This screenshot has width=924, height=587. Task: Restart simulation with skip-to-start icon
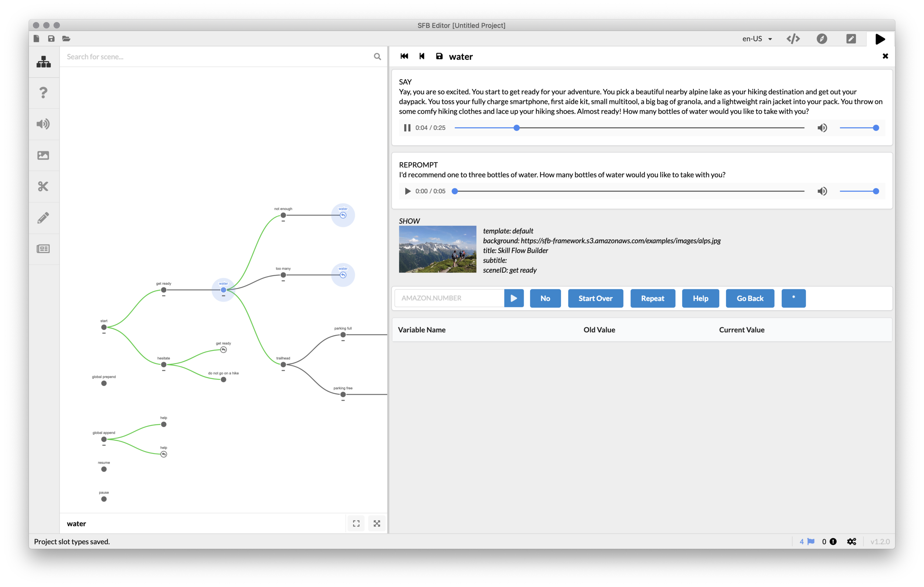point(404,57)
